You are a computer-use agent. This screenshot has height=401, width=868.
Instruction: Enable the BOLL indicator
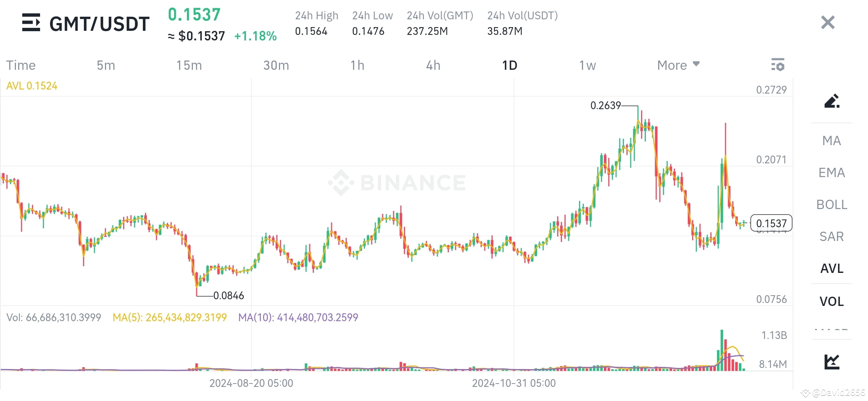(832, 205)
